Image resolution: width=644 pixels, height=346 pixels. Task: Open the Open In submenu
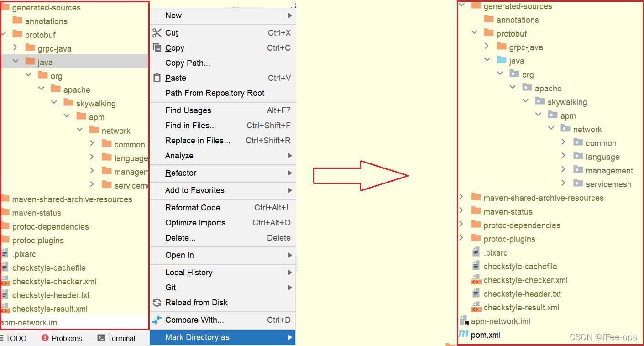223,255
